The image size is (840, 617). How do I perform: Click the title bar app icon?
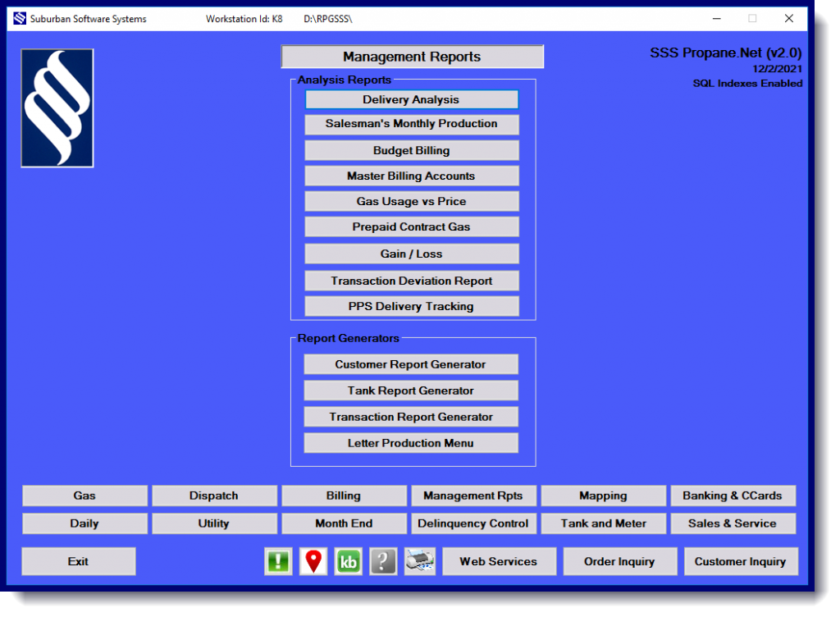coord(20,18)
